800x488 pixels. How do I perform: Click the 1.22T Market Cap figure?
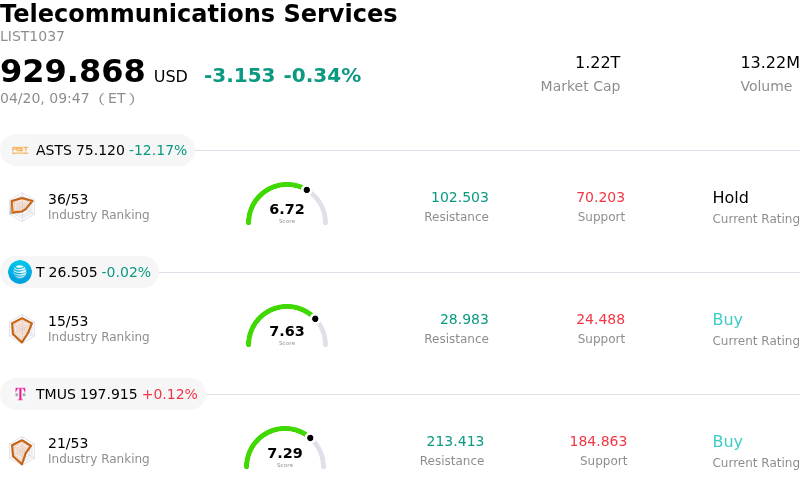pos(597,63)
